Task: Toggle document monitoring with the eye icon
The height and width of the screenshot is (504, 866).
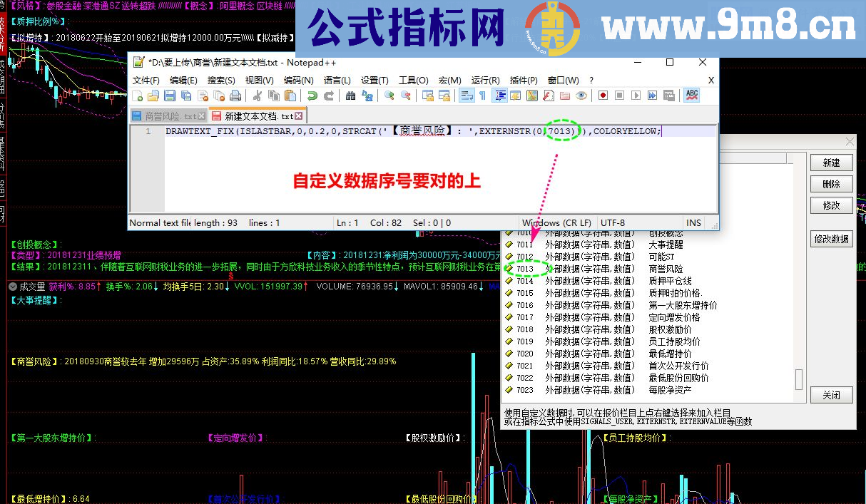Action: click(580, 96)
